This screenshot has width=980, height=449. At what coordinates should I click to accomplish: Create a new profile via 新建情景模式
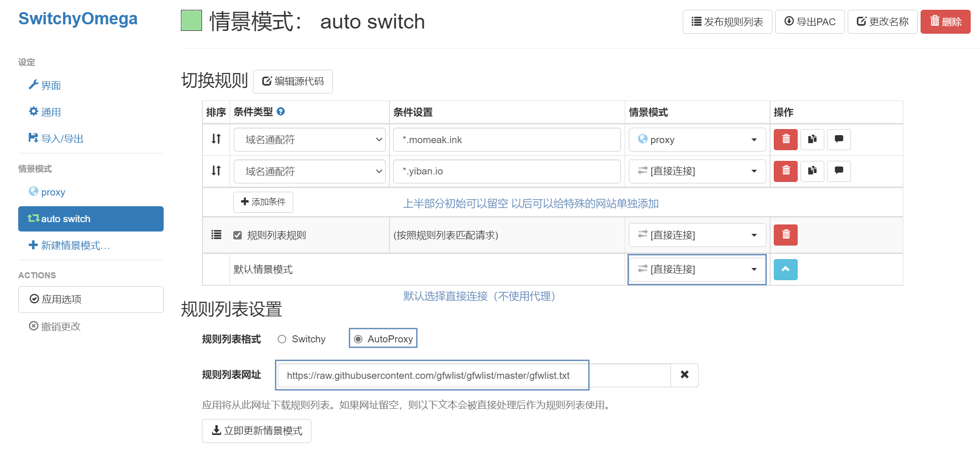click(x=69, y=245)
